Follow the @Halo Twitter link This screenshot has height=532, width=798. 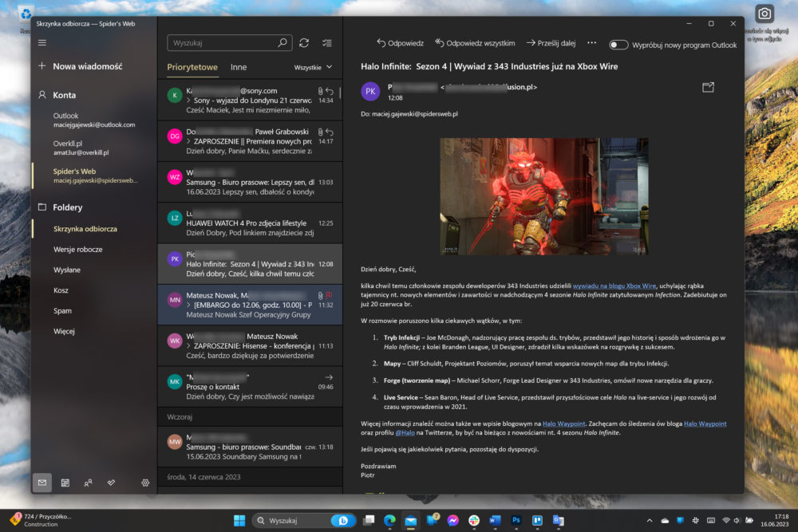coord(405,433)
